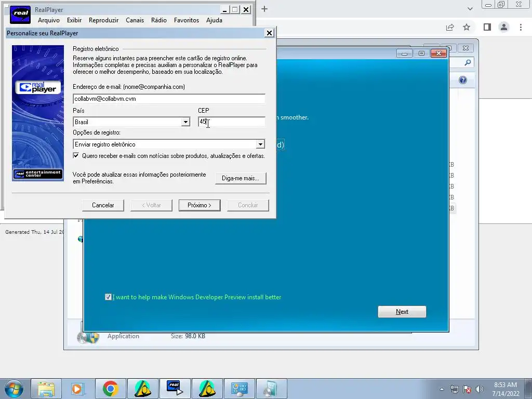Click the Application file type label
532x399 pixels.
[x=123, y=336]
